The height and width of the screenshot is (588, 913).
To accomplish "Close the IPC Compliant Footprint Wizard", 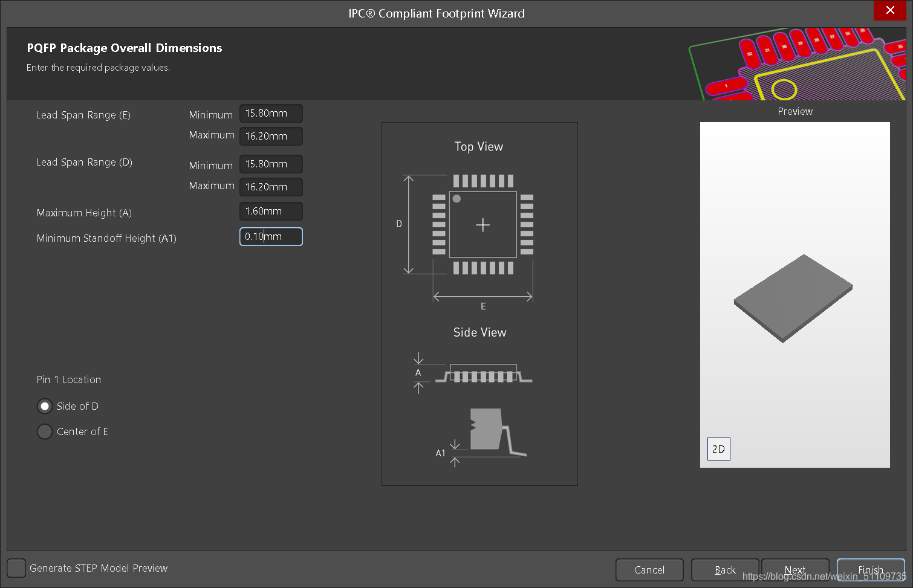I will 890,10.
